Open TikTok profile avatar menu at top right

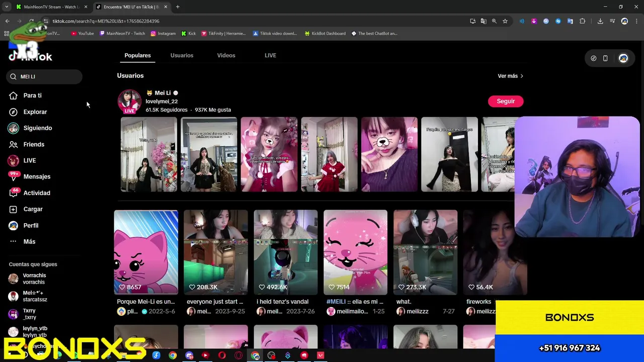pos(623,58)
